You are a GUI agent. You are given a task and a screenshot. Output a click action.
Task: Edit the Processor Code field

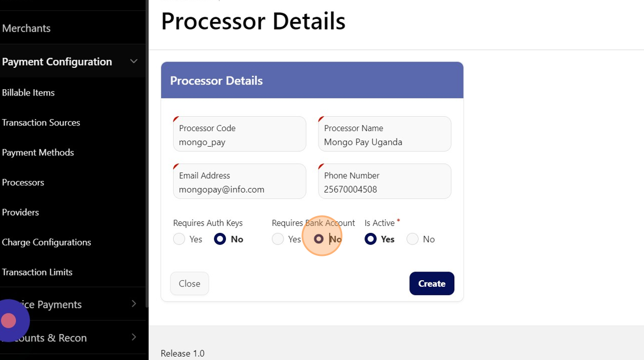pyautogui.click(x=239, y=141)
